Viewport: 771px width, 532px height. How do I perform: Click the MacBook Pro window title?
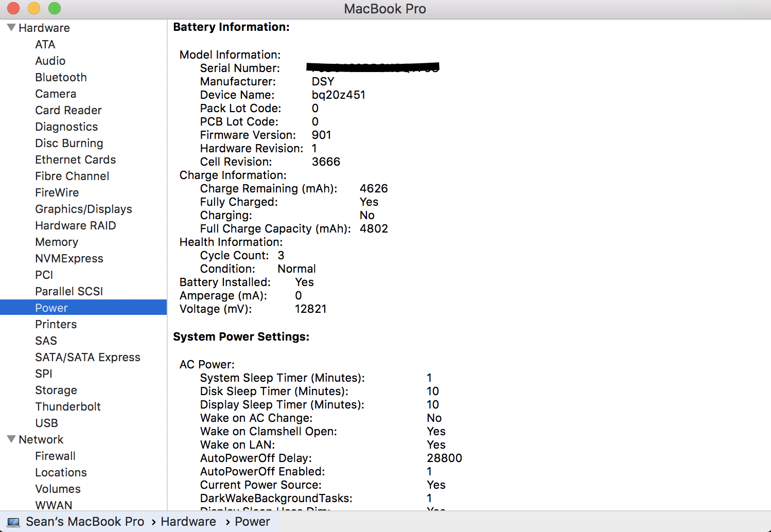pyautogui.click(x=385, y=9)
